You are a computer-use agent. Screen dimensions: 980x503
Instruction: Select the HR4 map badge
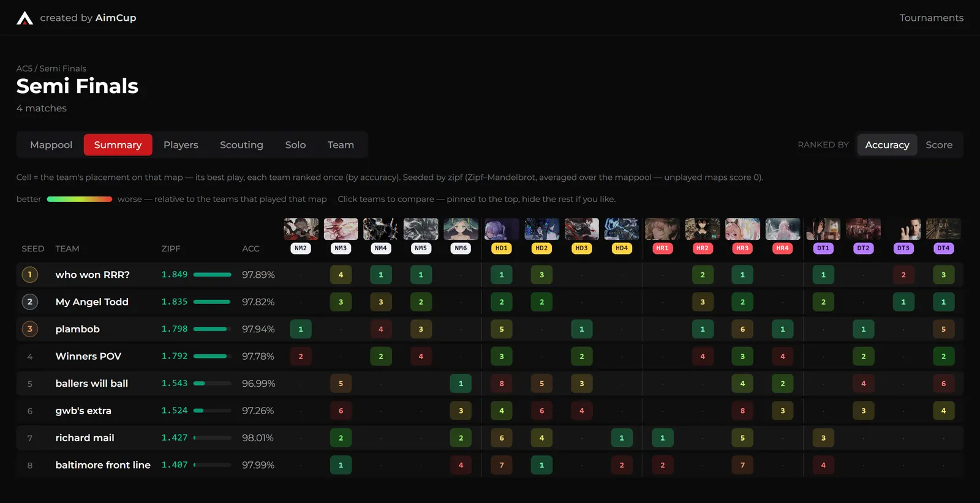782,248
